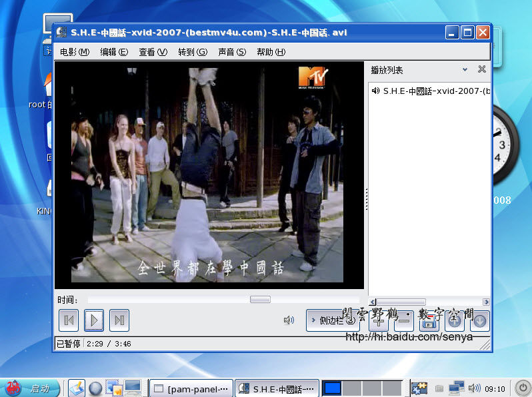The image size is (532, 397).
Task: Move the playlist item up
Action: [455, 320]
